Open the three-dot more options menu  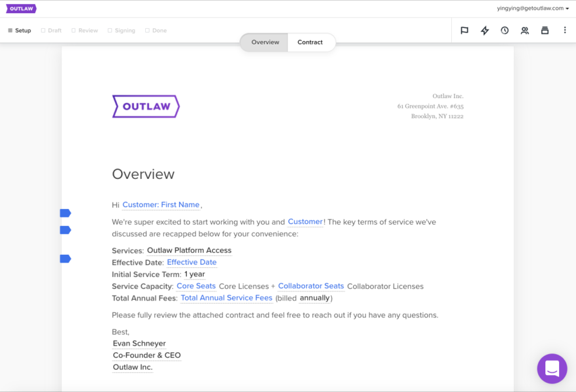[565, 30]
